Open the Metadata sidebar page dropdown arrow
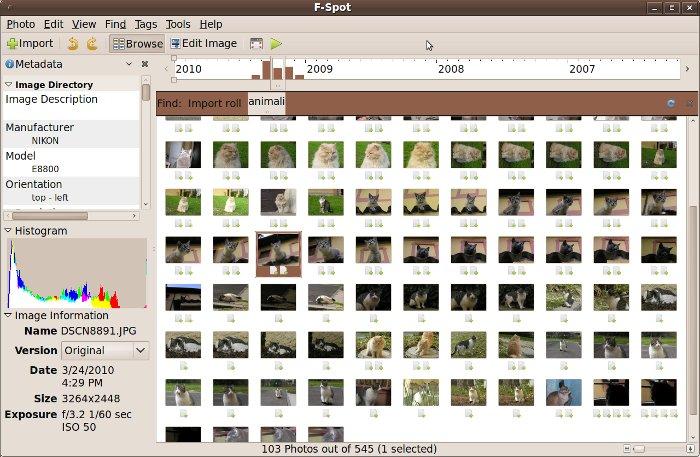700x457 pixels. tap(129, 64)
